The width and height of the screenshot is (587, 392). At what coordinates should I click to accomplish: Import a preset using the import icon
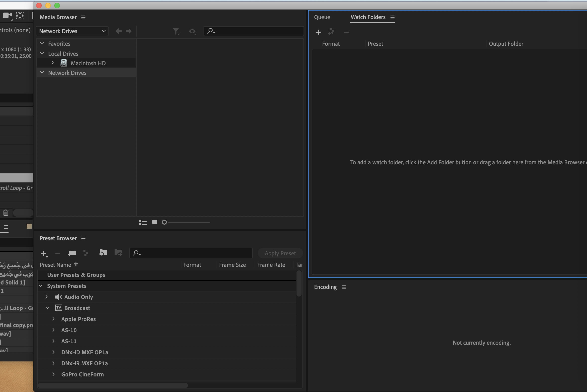pos(103,253)
